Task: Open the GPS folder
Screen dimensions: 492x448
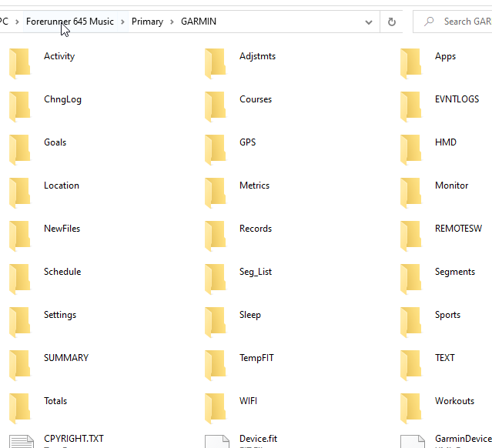Action: tap(247, 142)
